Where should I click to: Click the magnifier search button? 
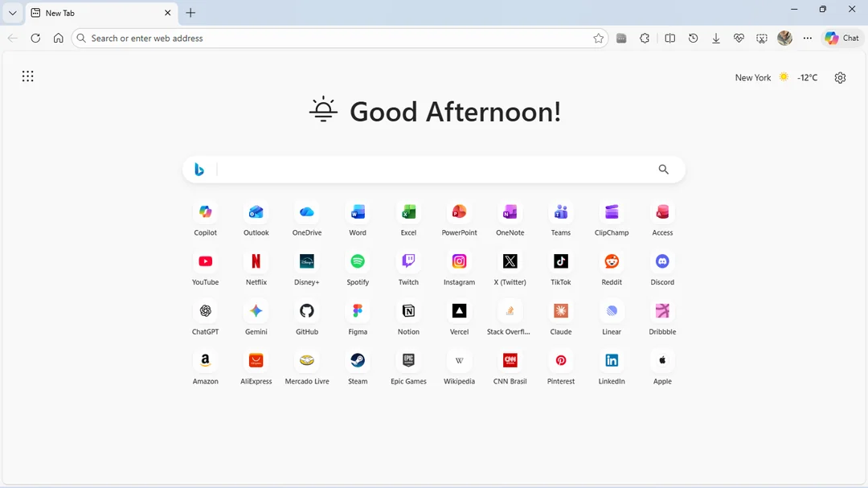(663, 170)
